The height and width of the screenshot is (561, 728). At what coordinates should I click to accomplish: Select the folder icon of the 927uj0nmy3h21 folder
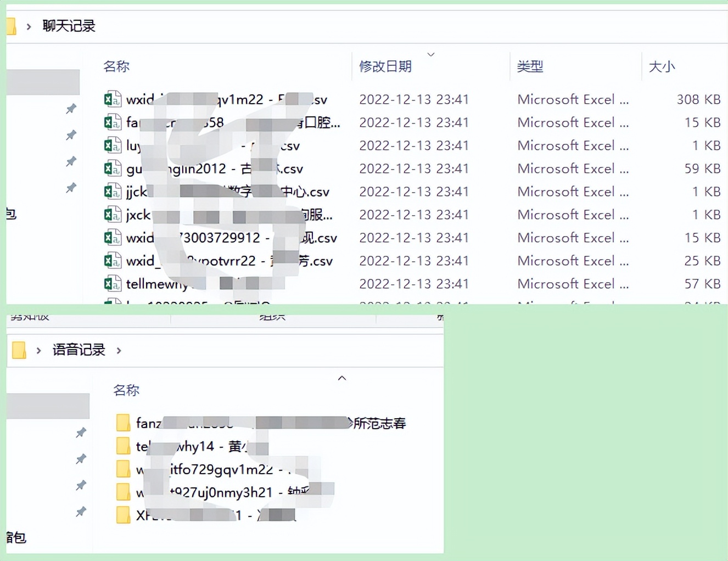(123, 492)
